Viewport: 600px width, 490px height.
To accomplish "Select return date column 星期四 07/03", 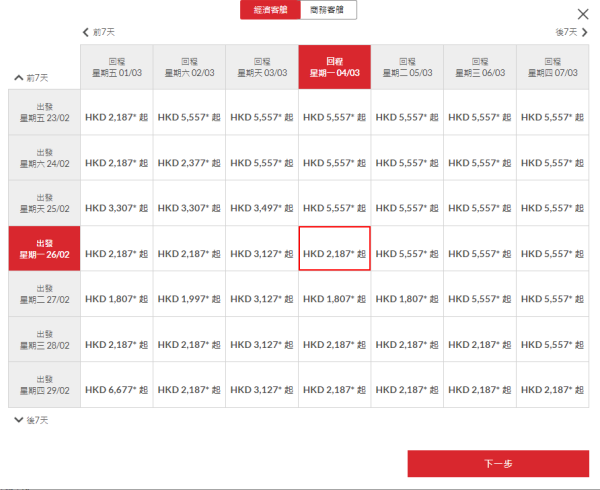I will pyautogui.click(x=553, y=67).
